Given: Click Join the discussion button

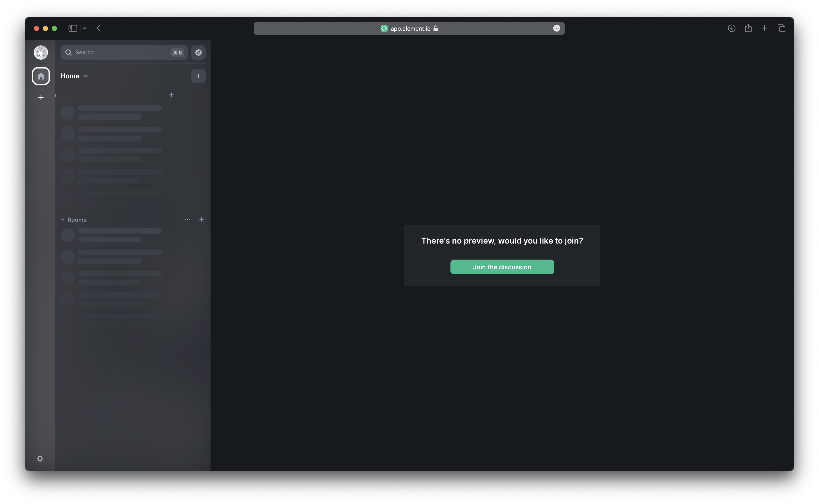Looking at the screenshot, I should (502, 267).
